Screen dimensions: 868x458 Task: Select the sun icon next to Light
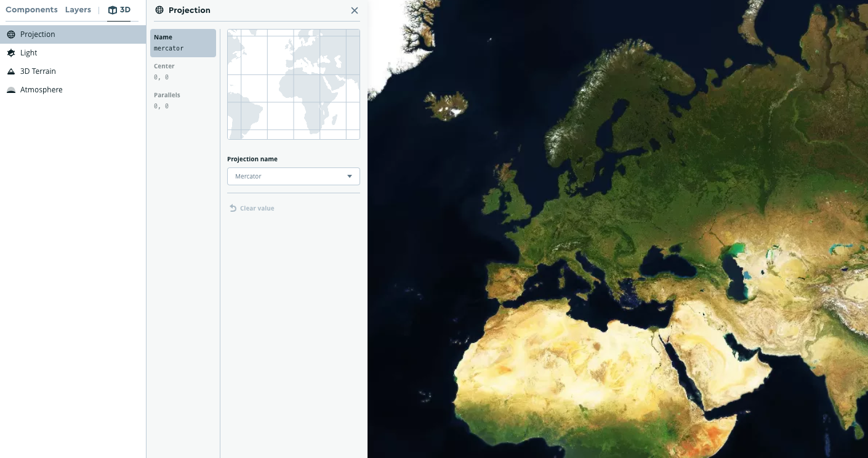[x=10, y=52]
